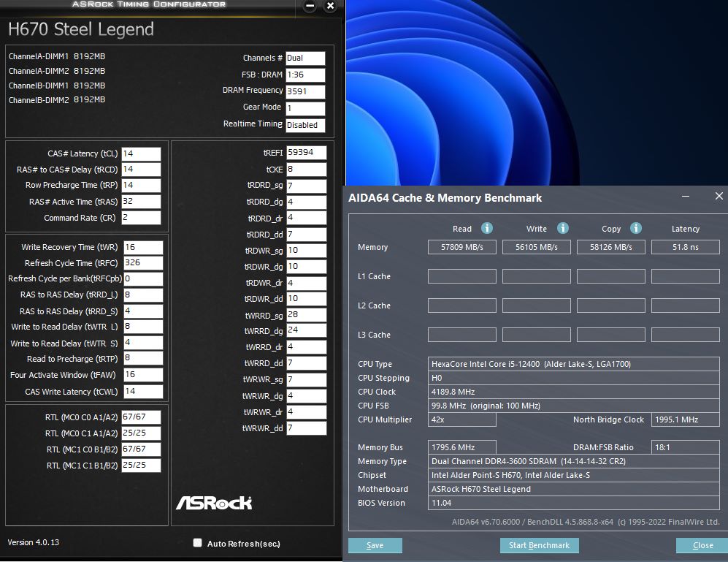Select the tWTR_S value field

(x=143, y=343)
